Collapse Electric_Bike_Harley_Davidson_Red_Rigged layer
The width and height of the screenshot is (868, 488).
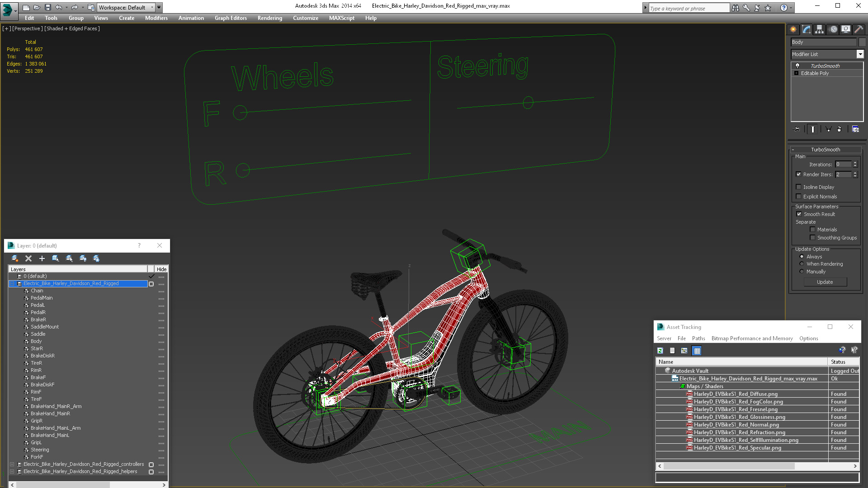point(12,284)
